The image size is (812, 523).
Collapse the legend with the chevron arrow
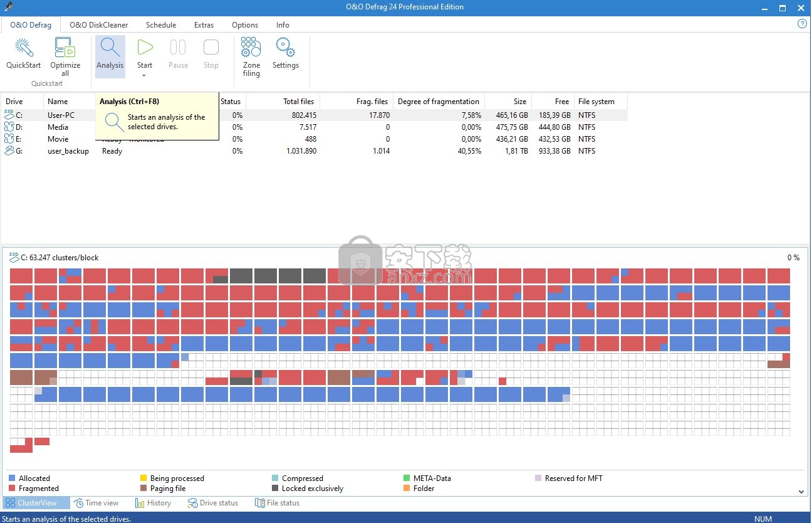801,492
